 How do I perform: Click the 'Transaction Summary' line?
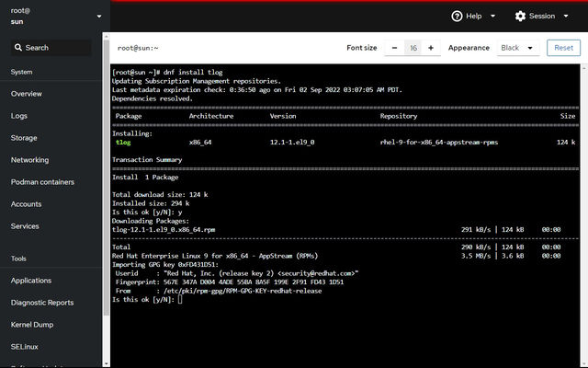147,159
